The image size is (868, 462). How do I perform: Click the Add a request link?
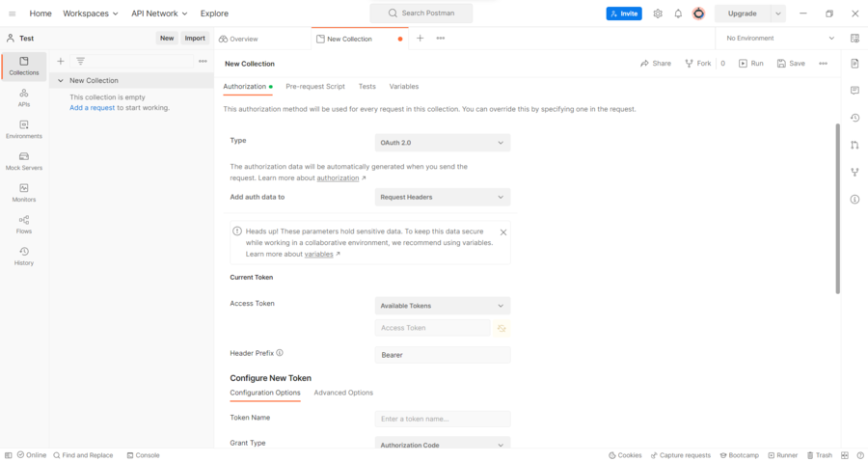pos(92,108)
